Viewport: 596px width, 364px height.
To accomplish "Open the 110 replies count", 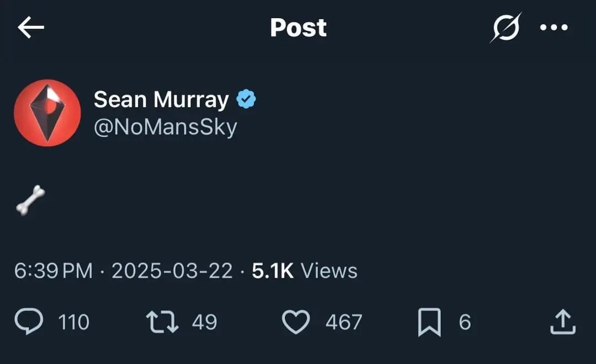I will click(x=73, y=322).
